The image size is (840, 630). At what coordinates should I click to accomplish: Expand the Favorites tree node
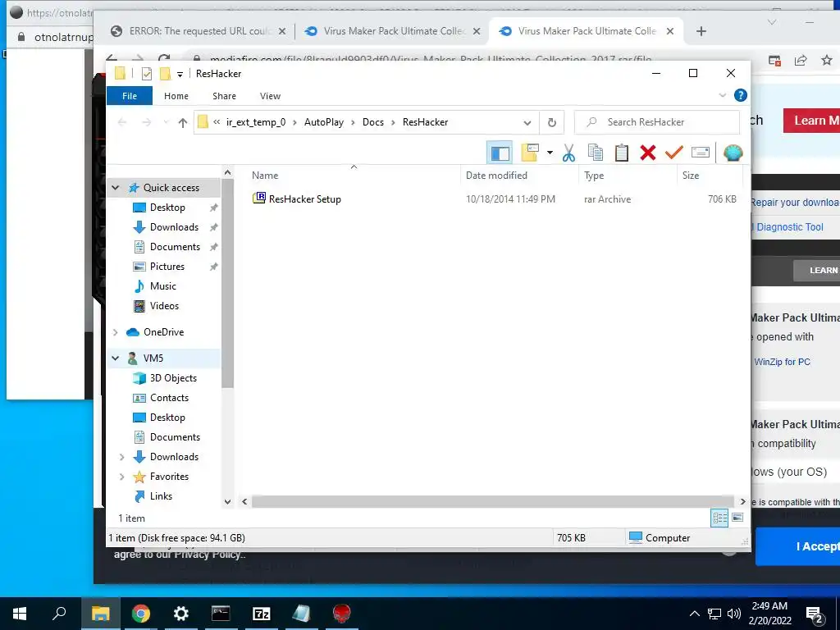(x=121, y=477)
